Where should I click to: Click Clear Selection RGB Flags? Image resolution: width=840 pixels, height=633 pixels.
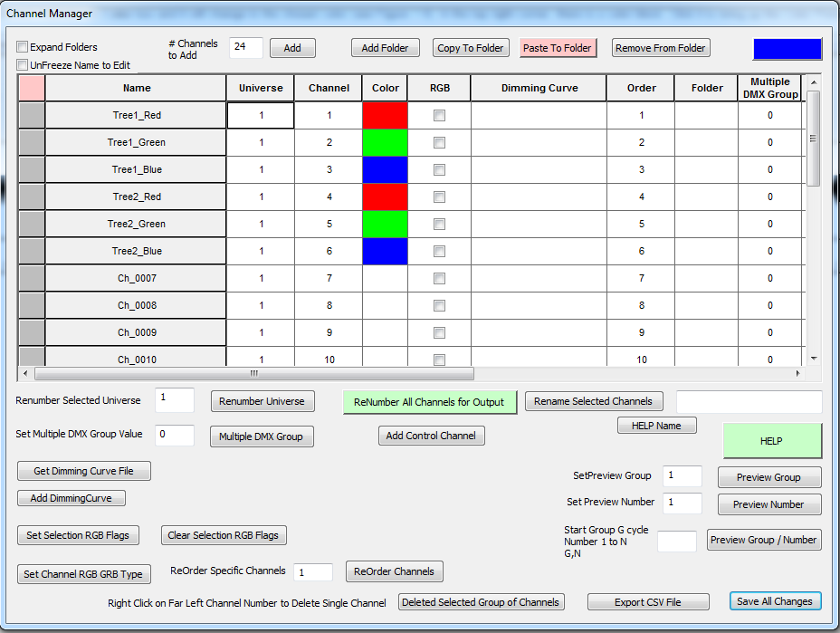point(224,535)
